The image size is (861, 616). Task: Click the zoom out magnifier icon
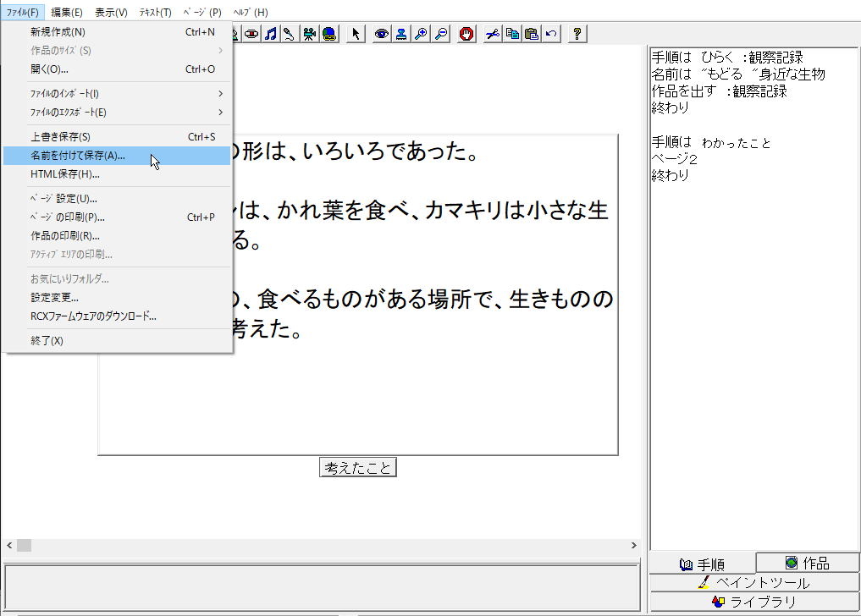pos(441,34)
